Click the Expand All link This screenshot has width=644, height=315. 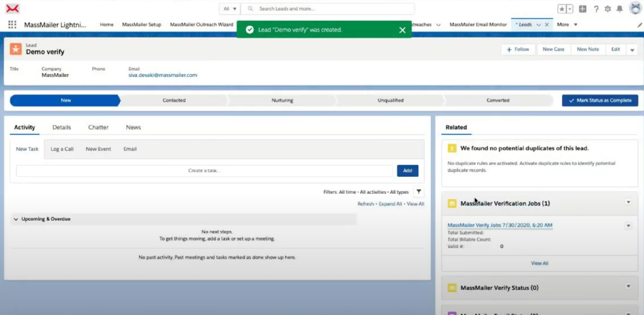pos(390,204)
